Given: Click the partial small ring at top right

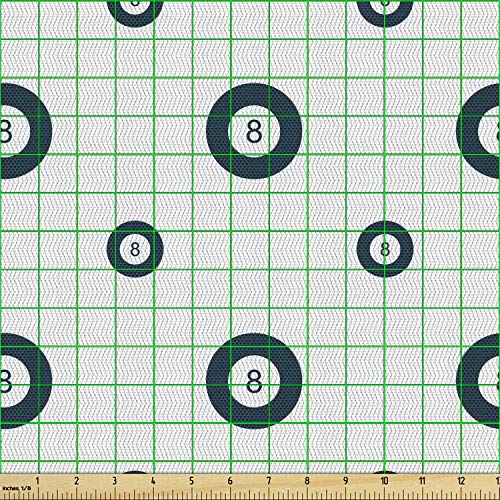Looking at the screenshot, I should pos(385,14).
